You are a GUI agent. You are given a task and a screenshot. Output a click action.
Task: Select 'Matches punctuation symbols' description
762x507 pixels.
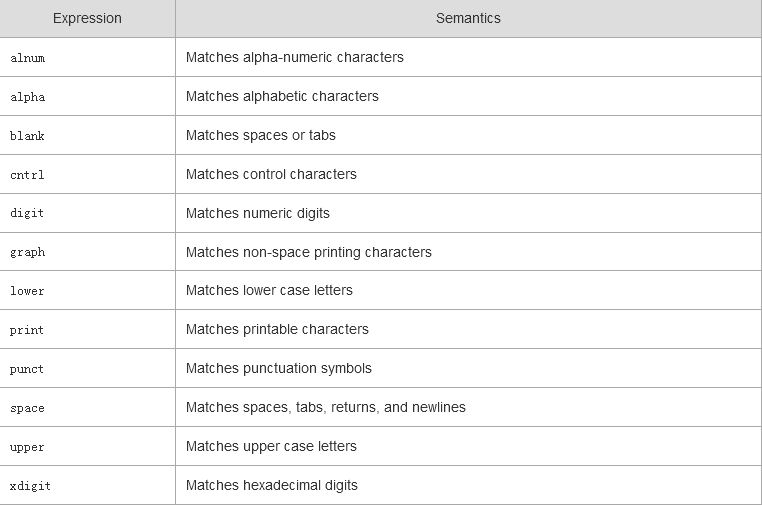[279, 369]
